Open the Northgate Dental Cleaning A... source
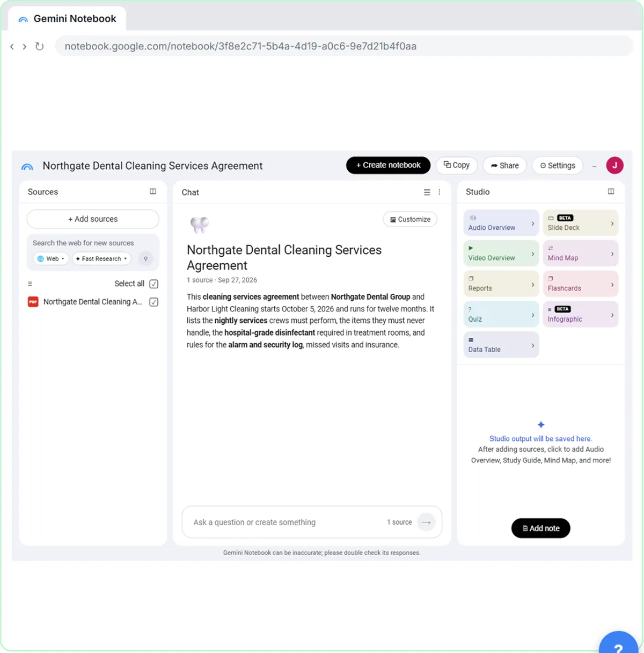 [93, 302]
